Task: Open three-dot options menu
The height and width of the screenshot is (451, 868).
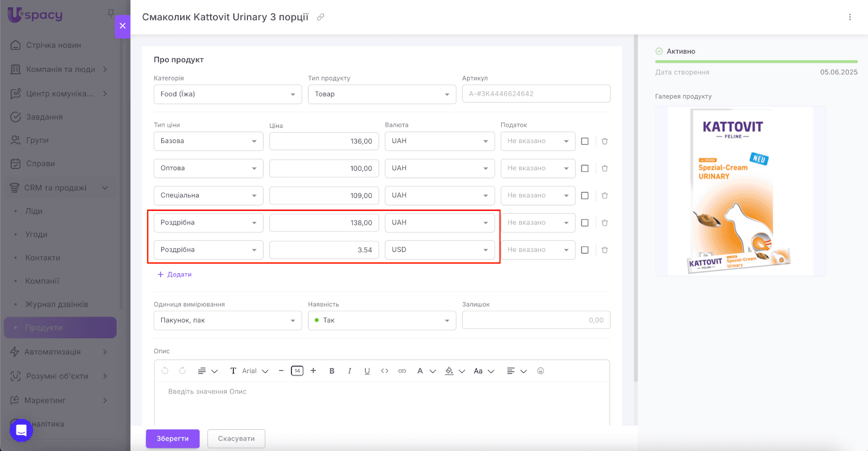Action: tap(850, 17)
